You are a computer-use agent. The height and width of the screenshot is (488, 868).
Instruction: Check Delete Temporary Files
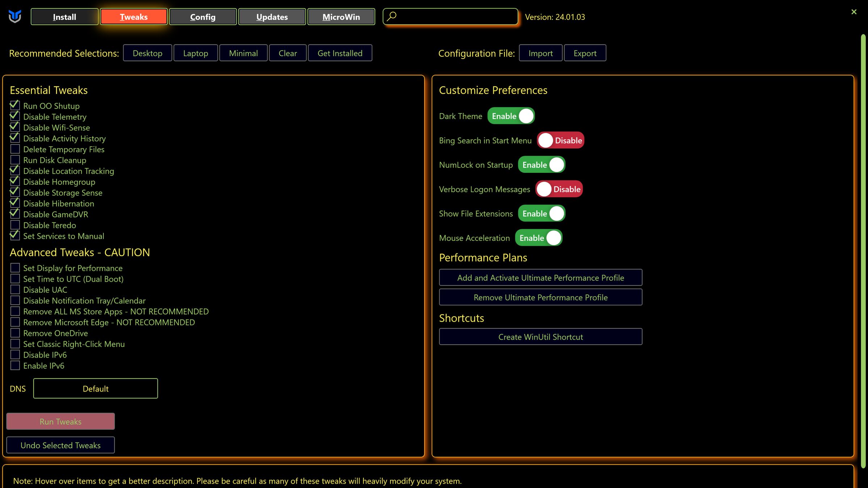[15, 149]
